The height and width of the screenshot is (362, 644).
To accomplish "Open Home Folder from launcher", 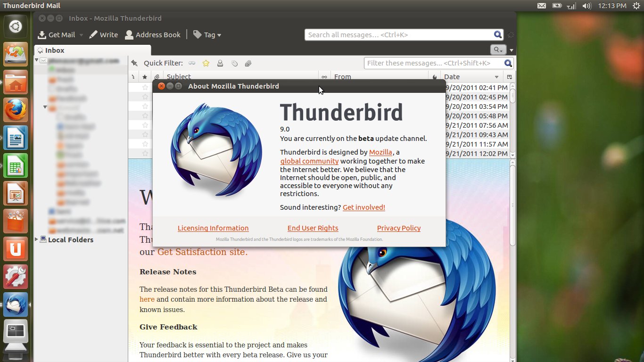I will 16,82.
